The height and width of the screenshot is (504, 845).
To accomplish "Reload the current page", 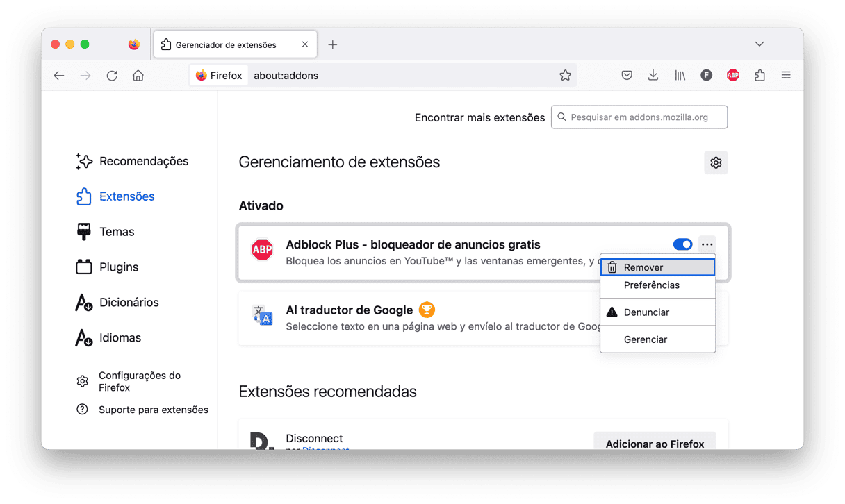I will pyautogui.click(x=112, y=76).
